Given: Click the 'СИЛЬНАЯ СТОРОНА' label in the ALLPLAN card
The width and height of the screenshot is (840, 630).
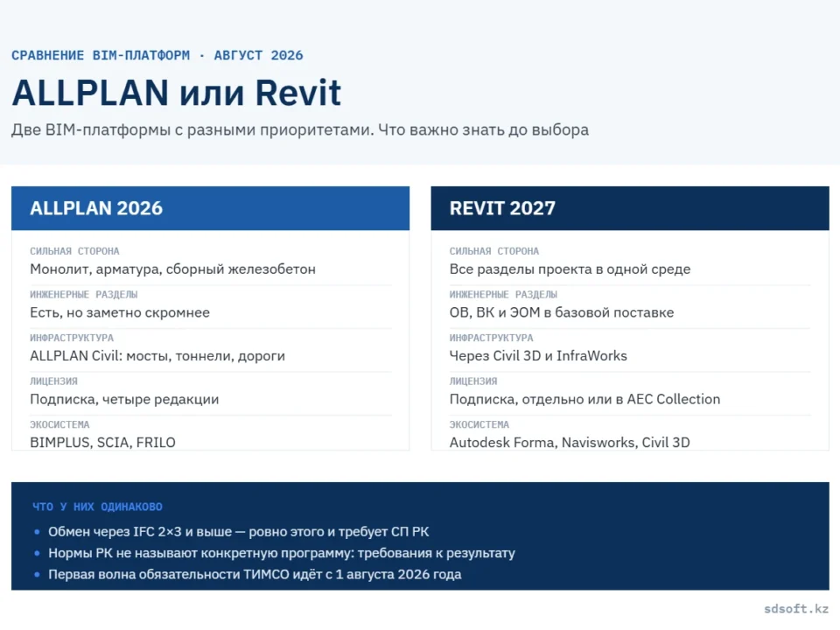Looking at the screenshot, I should (x=74, y=251).
